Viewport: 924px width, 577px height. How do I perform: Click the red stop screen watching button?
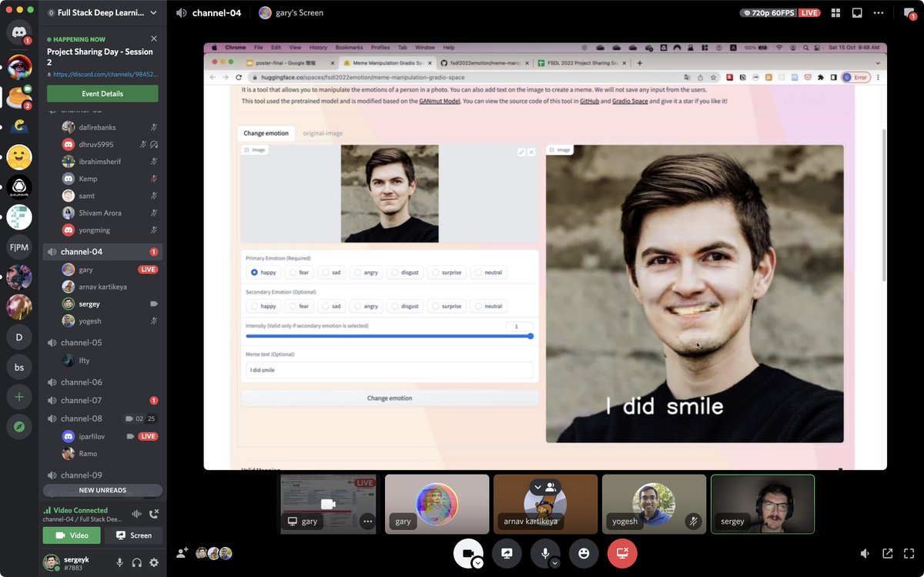[622, 553]
